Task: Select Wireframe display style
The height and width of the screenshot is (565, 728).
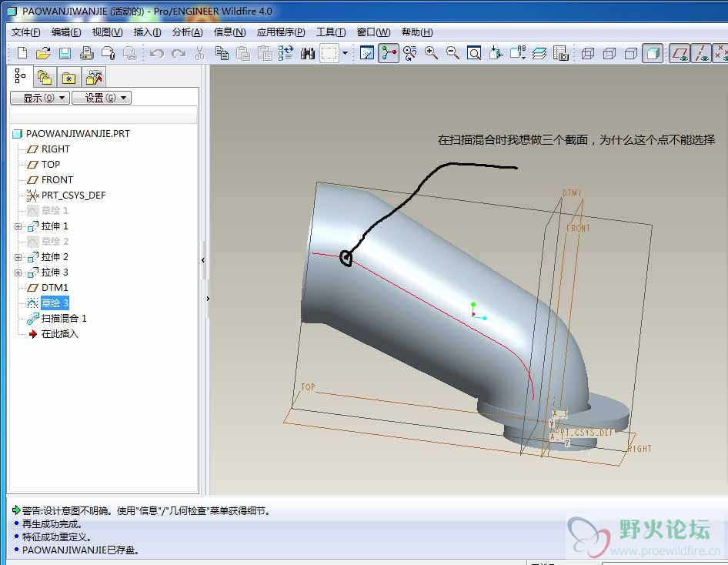Action: (x=588, y=53)
